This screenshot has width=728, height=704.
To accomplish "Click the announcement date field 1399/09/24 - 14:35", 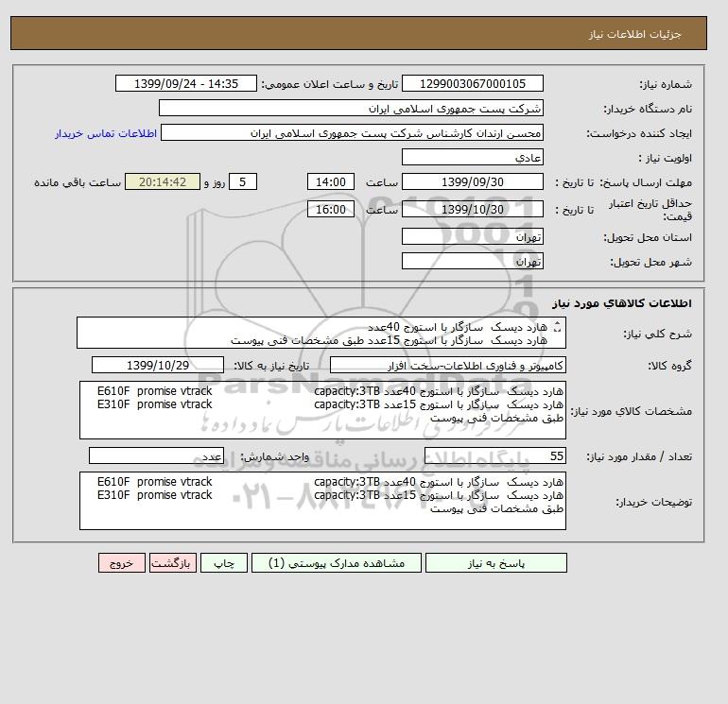I will (x=185, y=83).
